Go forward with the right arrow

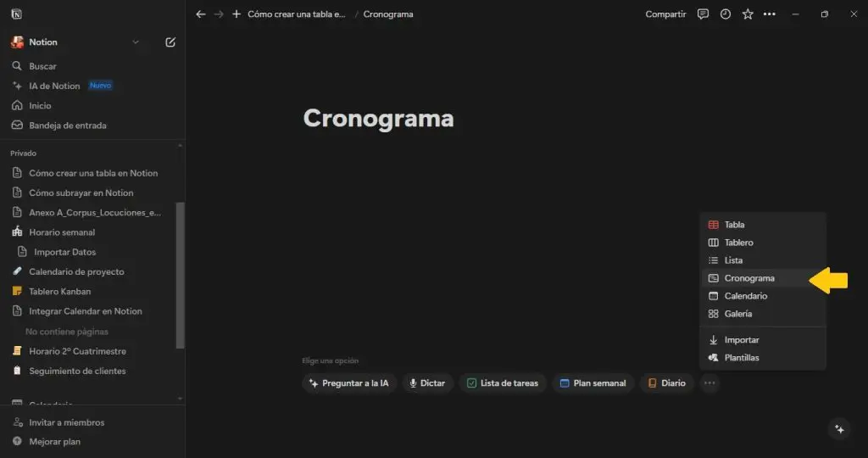click(x=219, y=14)
